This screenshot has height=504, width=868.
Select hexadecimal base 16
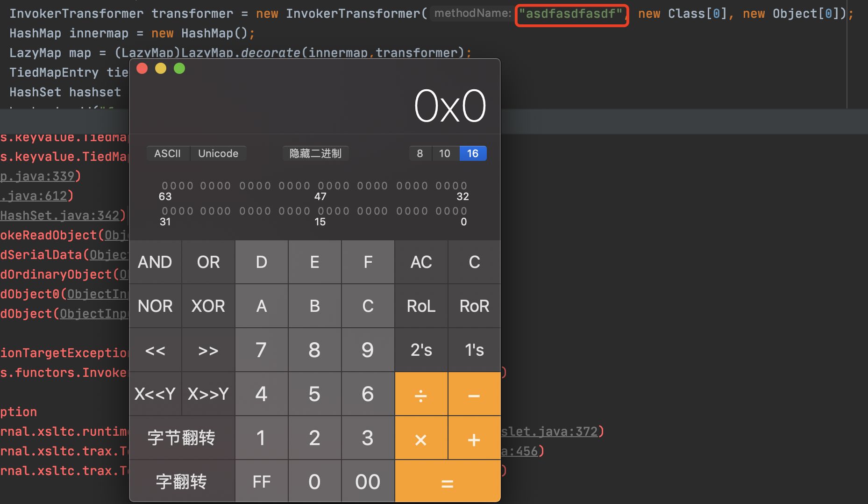click(x=473, y=153)
